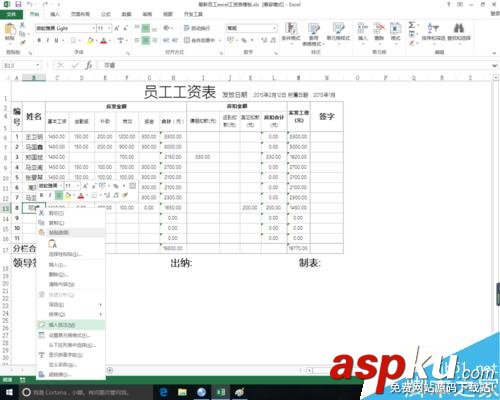Image resolution: width=500 pixels, height=400 pixels.
Task: Click the Sort and Filter icon
Action: 433,28
